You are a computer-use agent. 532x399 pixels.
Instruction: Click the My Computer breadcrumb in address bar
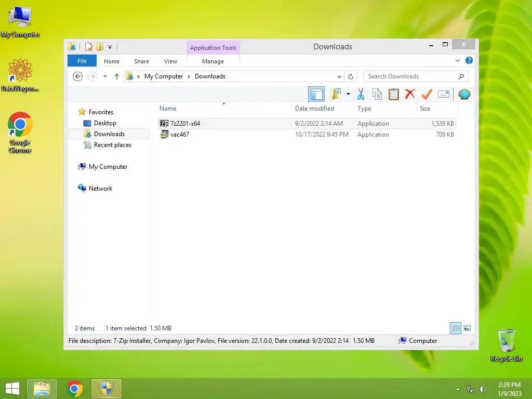(x=164, y=76)
